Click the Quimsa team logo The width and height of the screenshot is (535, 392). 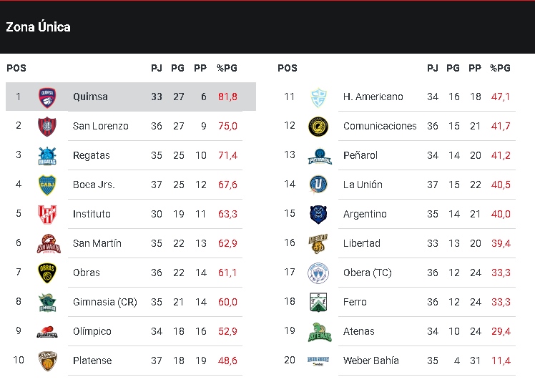47,97
